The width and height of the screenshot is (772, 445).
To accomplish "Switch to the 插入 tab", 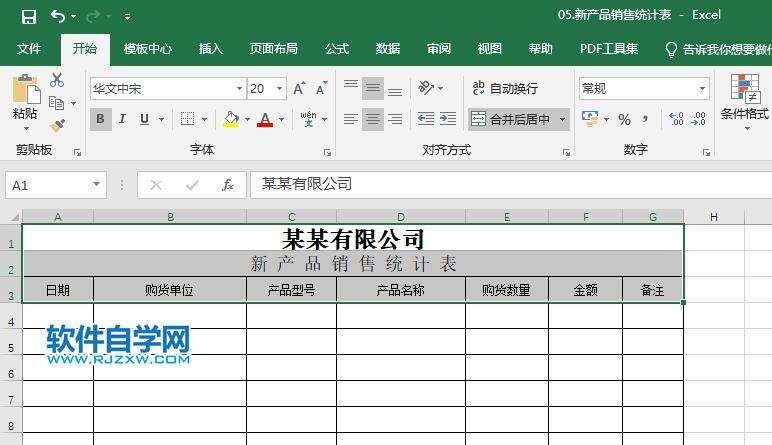I will click(211, 49).
